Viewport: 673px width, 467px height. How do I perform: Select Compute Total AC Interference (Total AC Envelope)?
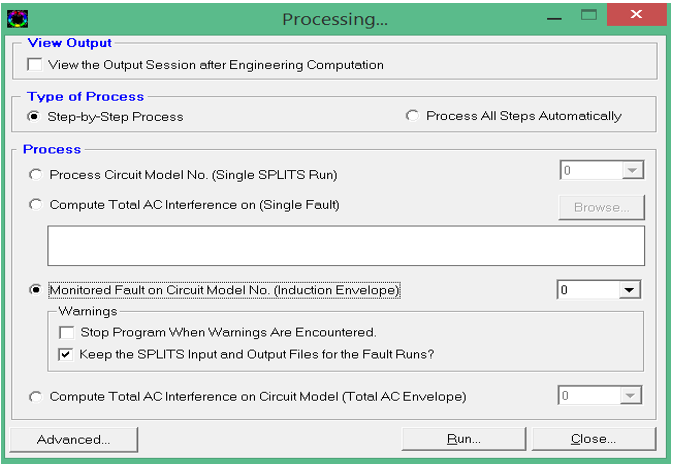pos(36,397)
